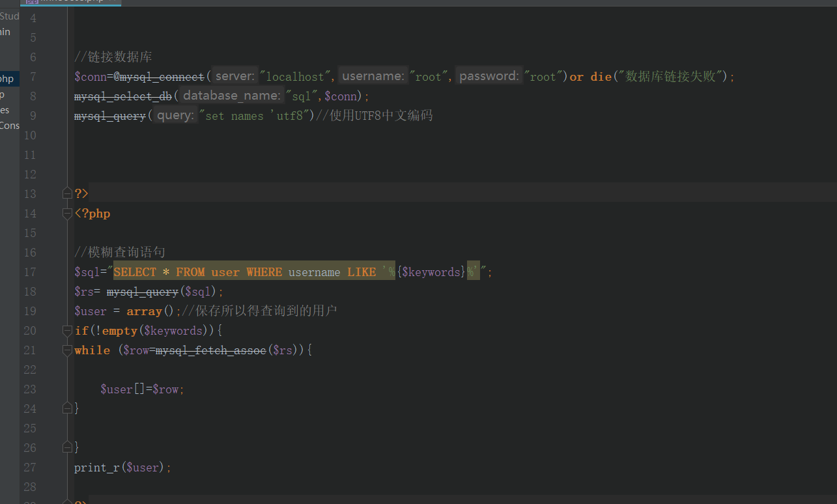The width and height of the screenshot is (837, 504).
Task: Click the print_r function call
Action: (x=97, y=468)
